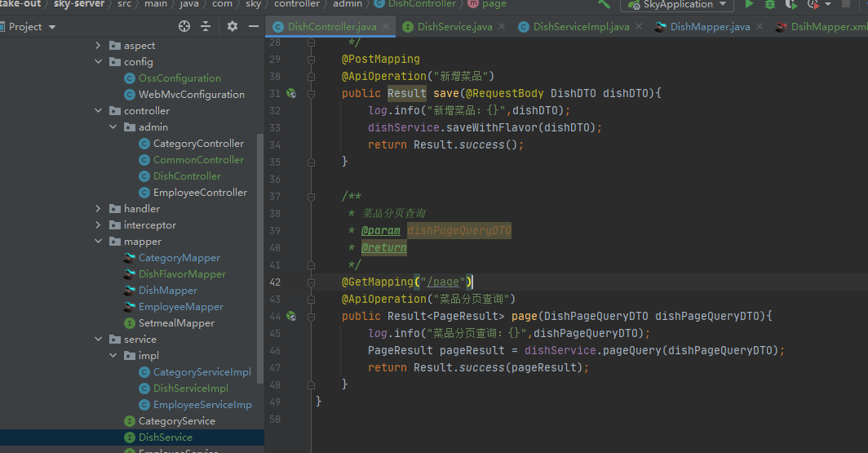Expand the aspect folder
Image resolution: width=868 pixels, height=453 pixels.
pos(99,46)
